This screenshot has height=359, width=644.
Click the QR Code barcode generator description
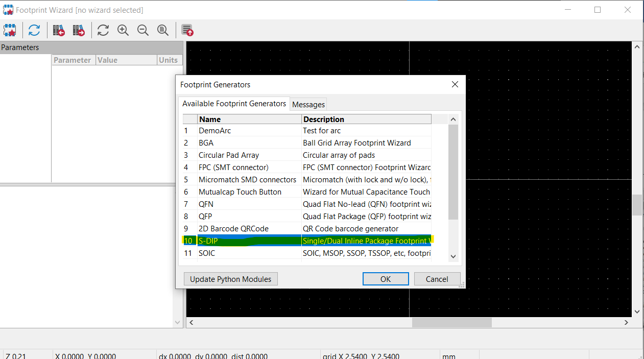point(350,228)
